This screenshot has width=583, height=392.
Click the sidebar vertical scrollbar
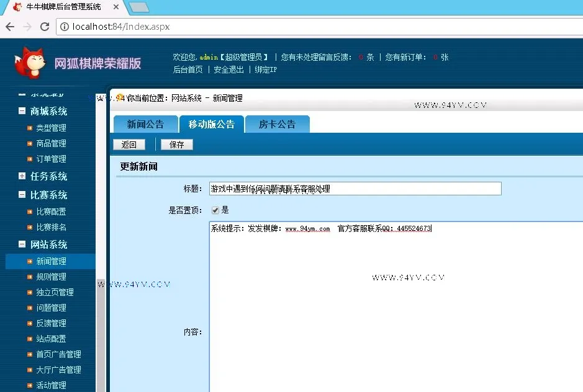(101, 241)
